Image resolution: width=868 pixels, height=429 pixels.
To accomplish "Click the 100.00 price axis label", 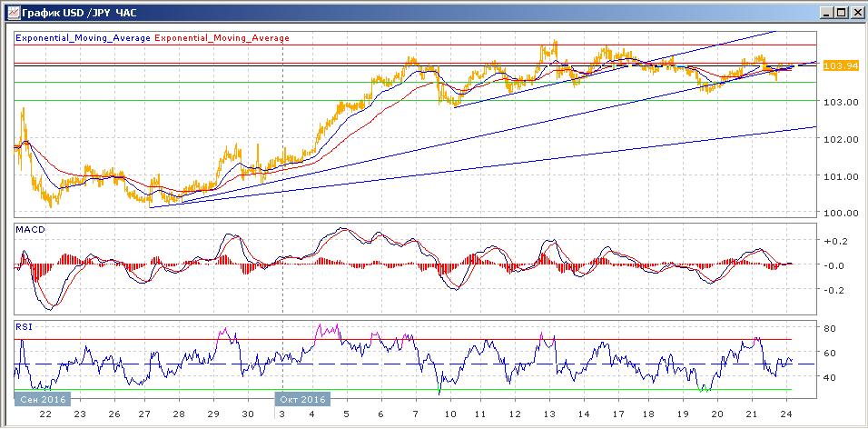I will tap(840, 213).
